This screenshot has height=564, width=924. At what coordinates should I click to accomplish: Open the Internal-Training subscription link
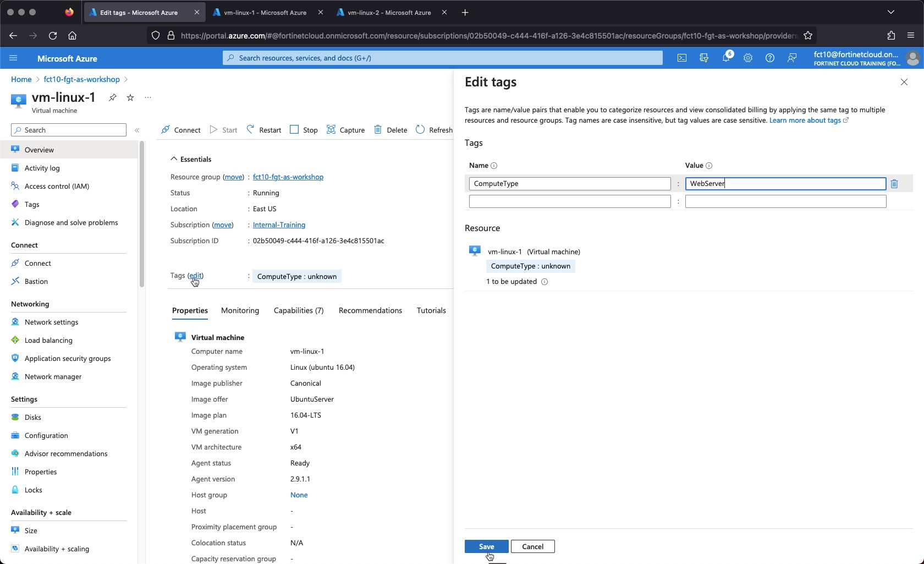279,225
